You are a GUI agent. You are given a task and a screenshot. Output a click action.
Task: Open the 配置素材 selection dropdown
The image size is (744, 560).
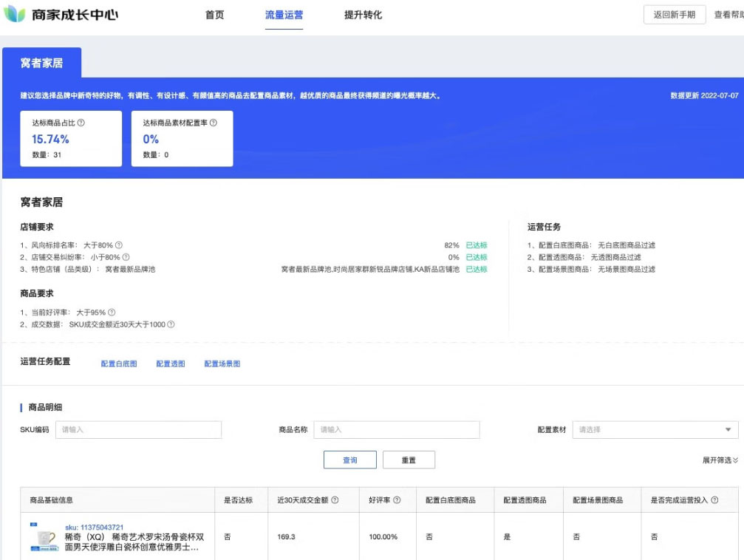pyautogui.click(x=654, y=429)
